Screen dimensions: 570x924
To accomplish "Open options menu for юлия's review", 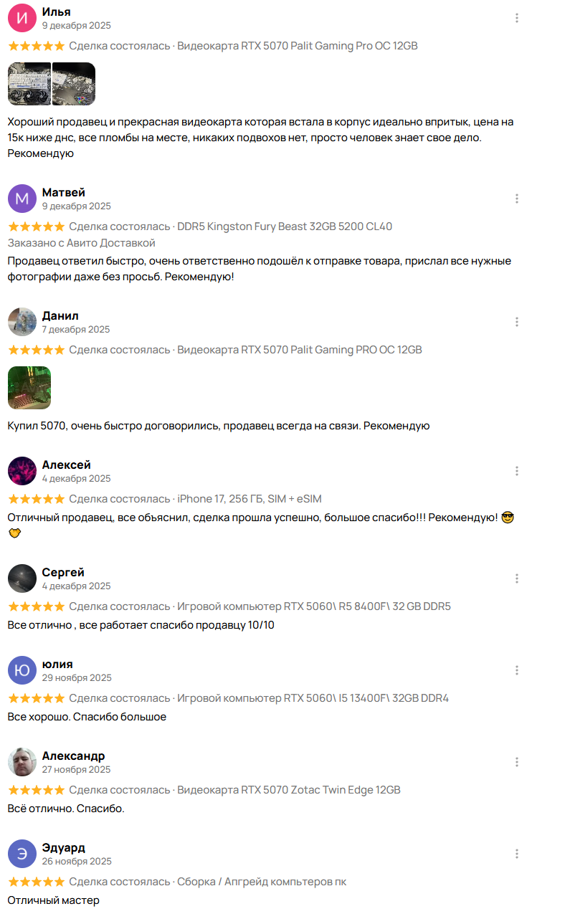I will (517, 670).
